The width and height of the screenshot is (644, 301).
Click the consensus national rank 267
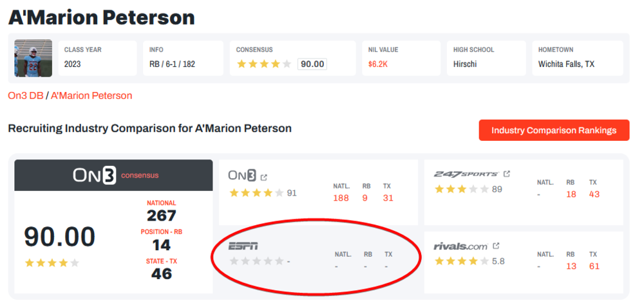[x=161, y=215]
